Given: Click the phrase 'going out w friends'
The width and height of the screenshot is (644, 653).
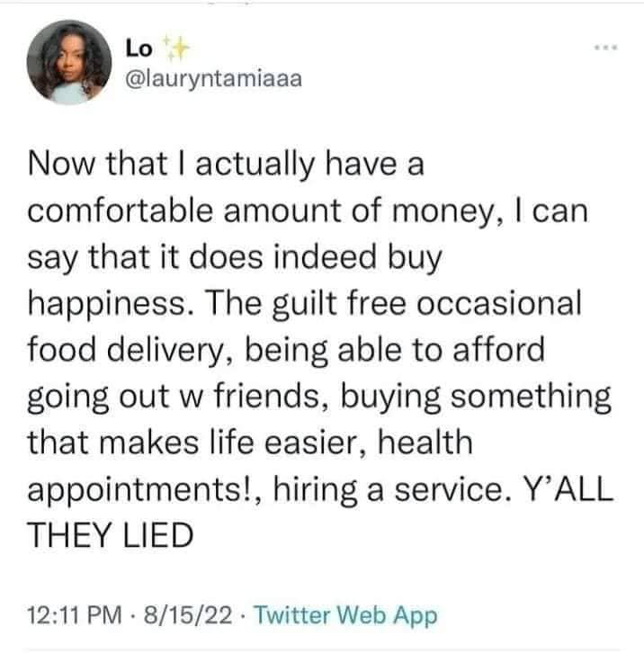Looking at the screenshot, I should tap(165, 396).
